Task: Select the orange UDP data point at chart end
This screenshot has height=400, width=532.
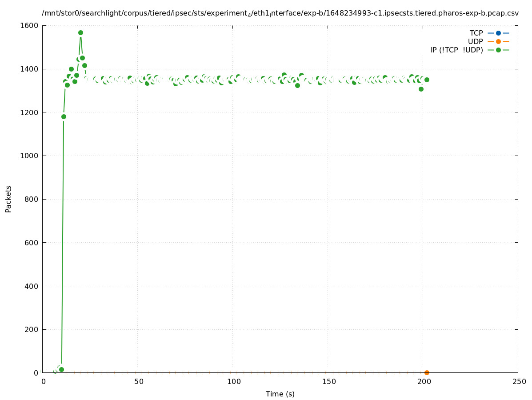Action: pyautogui.click(x=427, y=372)
